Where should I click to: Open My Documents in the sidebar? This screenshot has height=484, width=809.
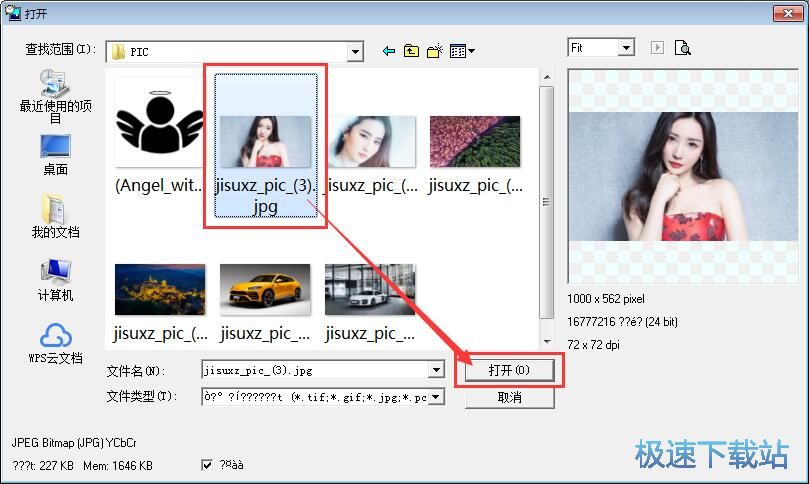coord(55,217)
